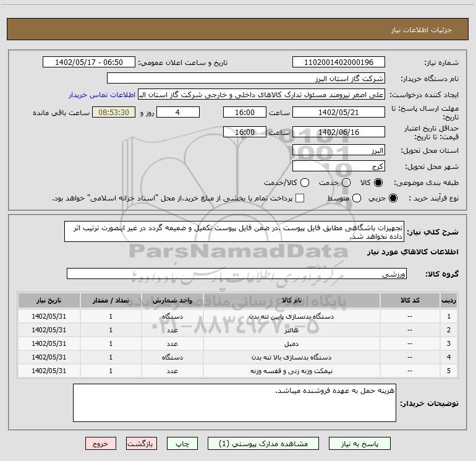This screenshot has height=461, width=476.
Task: Select the جزیی purchase type radio
Action: tap(393, 198)
